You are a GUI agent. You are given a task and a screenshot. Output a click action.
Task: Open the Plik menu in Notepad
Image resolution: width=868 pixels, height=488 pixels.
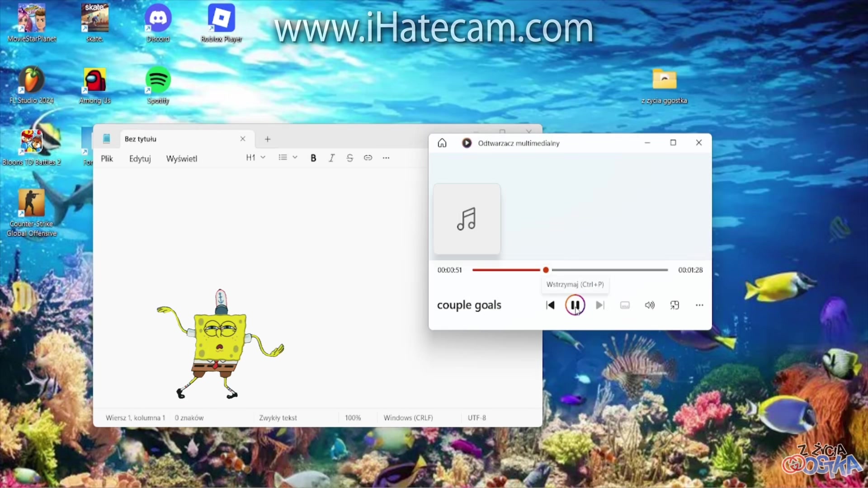pyautogui.click(x=107, y=159)
